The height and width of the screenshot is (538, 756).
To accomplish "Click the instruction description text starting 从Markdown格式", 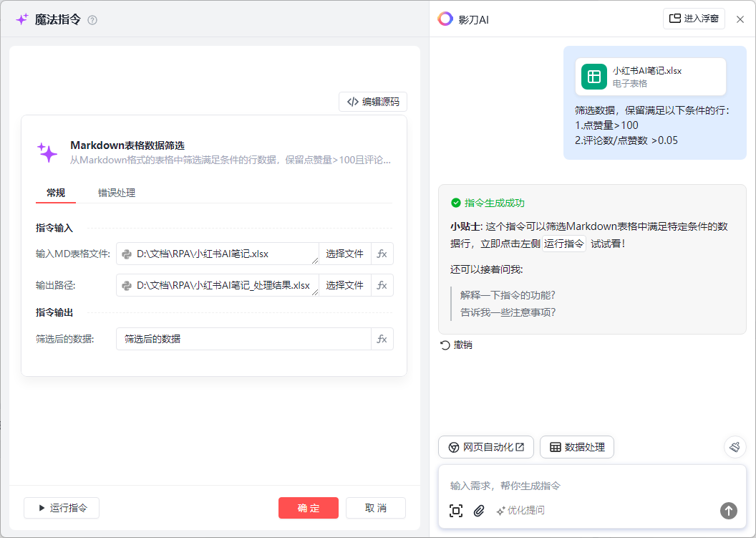I will pyautogui.click(x=231, y=160).
